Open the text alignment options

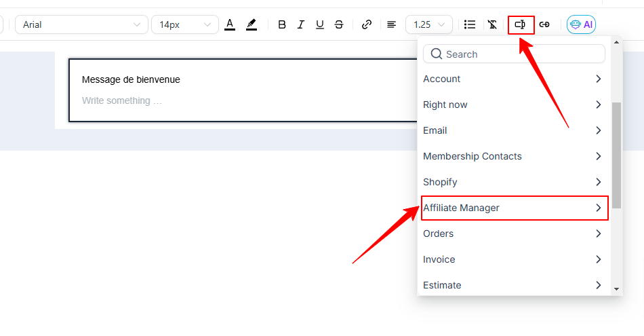[x=391, y=24]
